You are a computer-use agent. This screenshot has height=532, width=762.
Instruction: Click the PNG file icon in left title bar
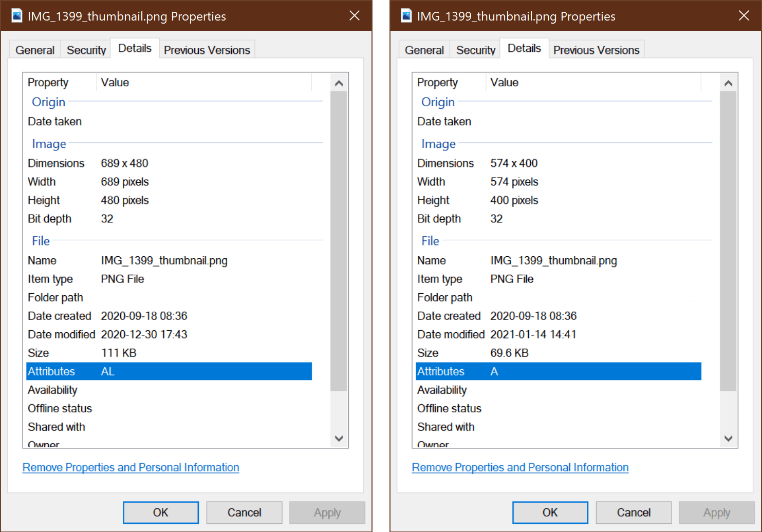click(17, 16)
